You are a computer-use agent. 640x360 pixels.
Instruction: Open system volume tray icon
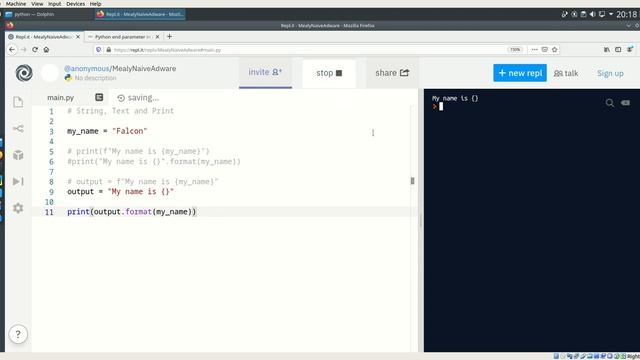[593, 14]
